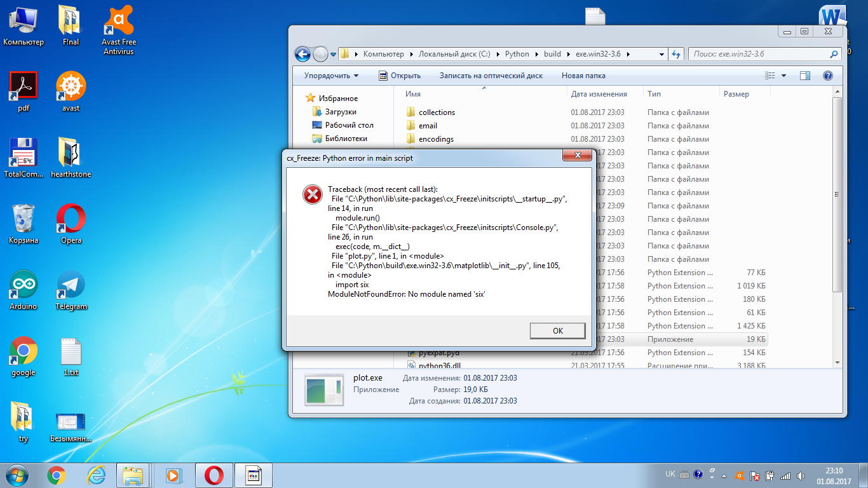Click the Opera icon in the taskbar
The width and height of the screenshot is (868, 488).
click(x=214, y=475)
